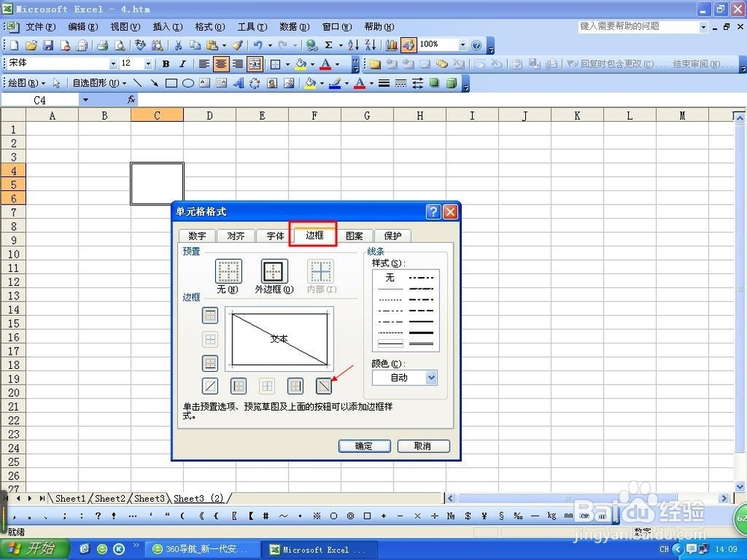Viewport: 747px width, 560px height.
Task: Click the Sort Descending icon
Action: pos(371,46)
